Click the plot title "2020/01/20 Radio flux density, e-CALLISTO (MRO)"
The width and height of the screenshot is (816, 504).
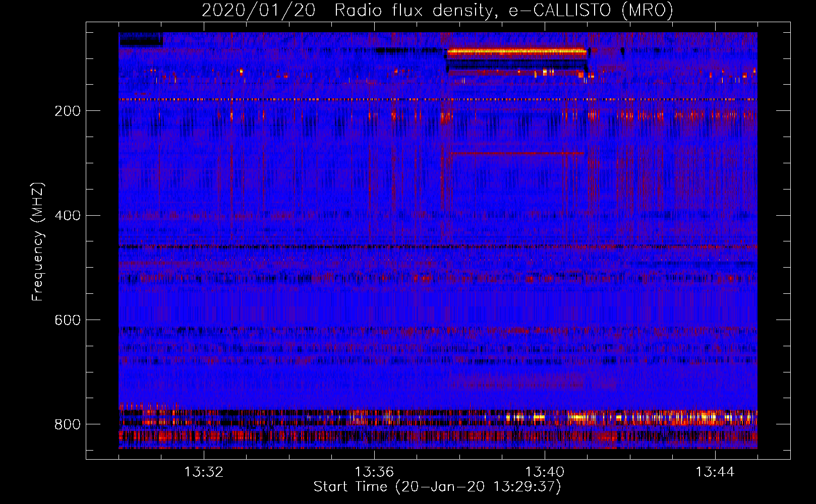[x=437, y=10]
